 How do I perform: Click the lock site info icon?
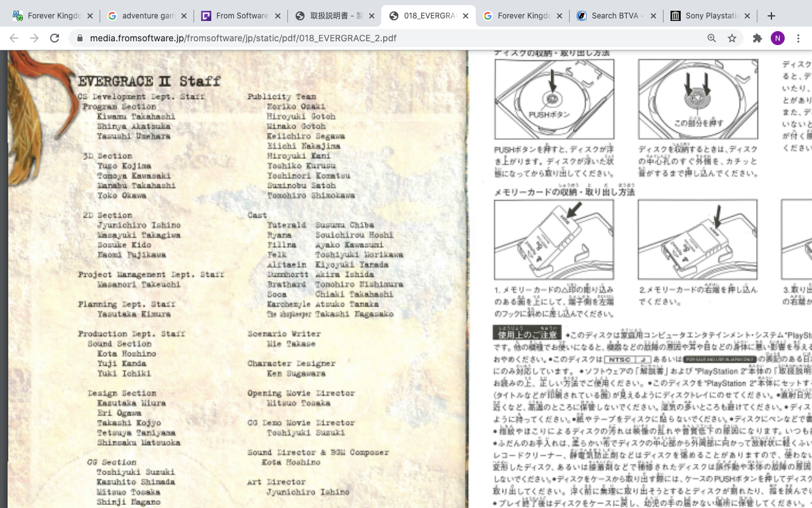(80, 38)
